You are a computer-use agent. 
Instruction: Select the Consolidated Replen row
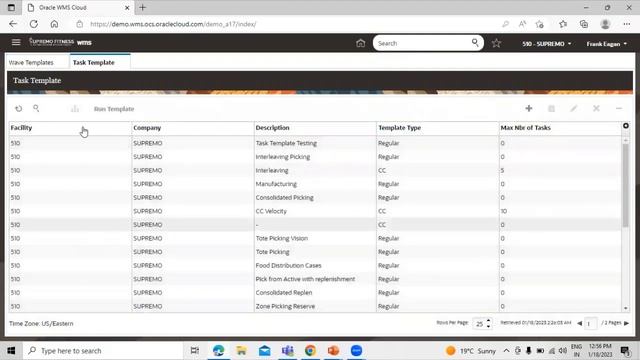(315, 293)
